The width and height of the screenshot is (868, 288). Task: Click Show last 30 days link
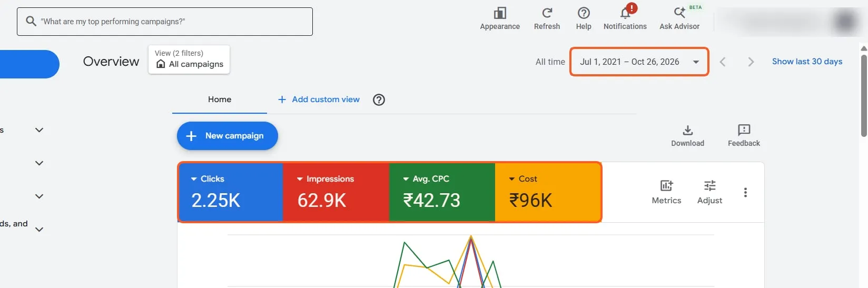807,62
